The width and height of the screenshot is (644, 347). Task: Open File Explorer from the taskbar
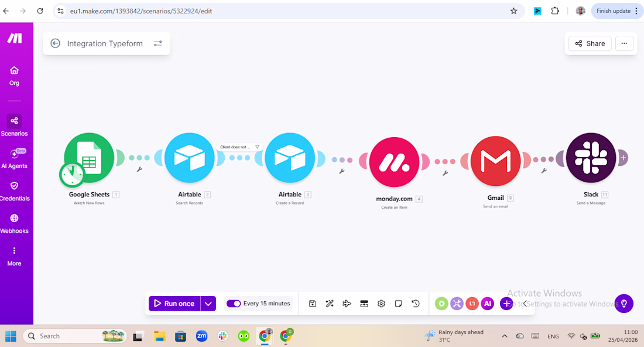159,336
